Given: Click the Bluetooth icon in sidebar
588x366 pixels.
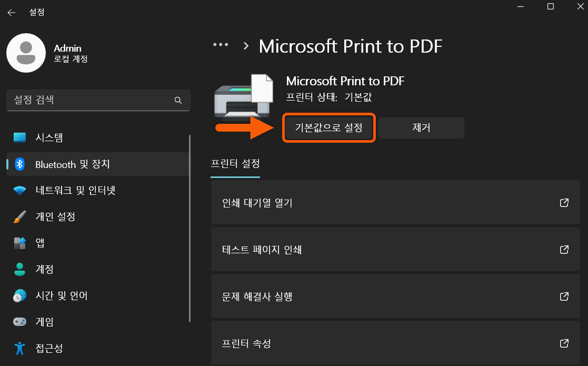Looking at the screenshot, I should (19, 164).
